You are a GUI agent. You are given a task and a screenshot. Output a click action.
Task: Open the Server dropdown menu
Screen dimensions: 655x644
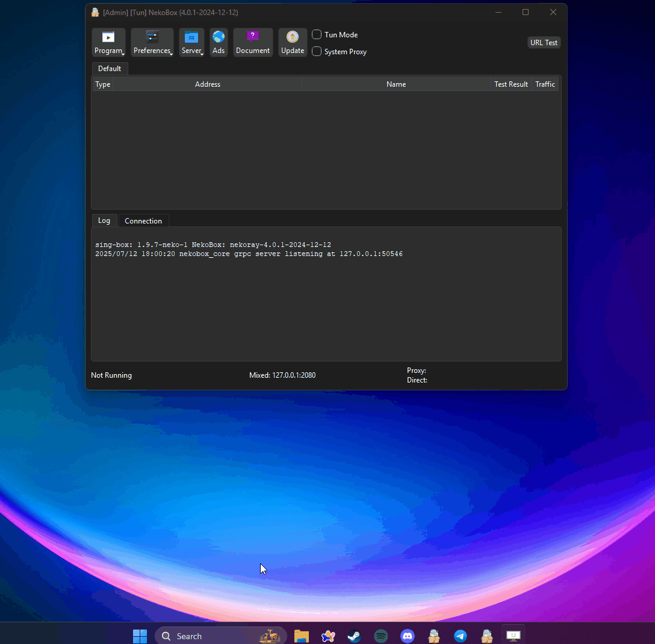coord(191,42)
